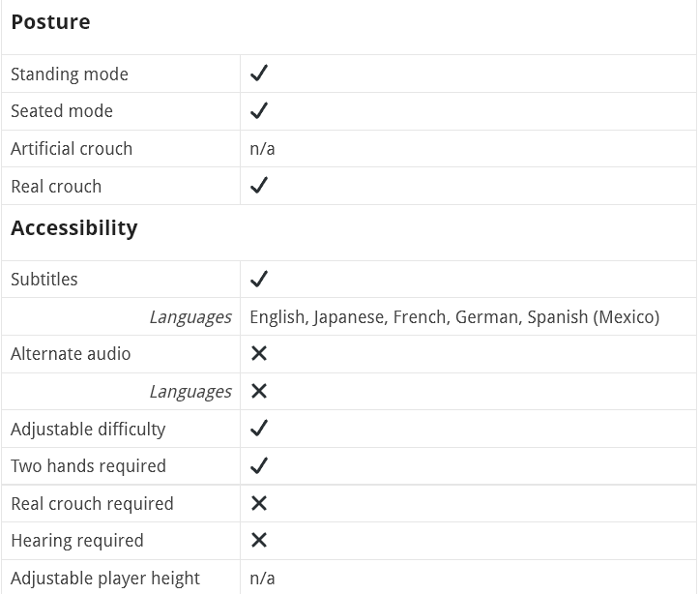Click the Accessibility section heading
700x594 pixels.
[74, 228]
